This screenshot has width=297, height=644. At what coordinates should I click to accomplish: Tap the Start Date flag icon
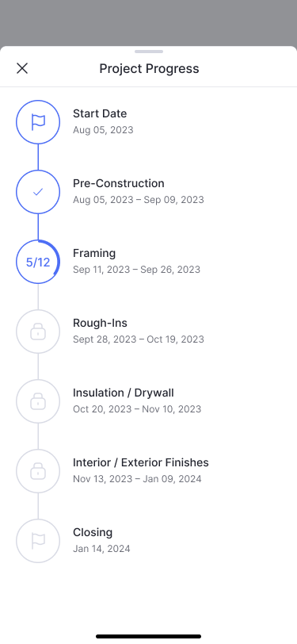[38, 122]
